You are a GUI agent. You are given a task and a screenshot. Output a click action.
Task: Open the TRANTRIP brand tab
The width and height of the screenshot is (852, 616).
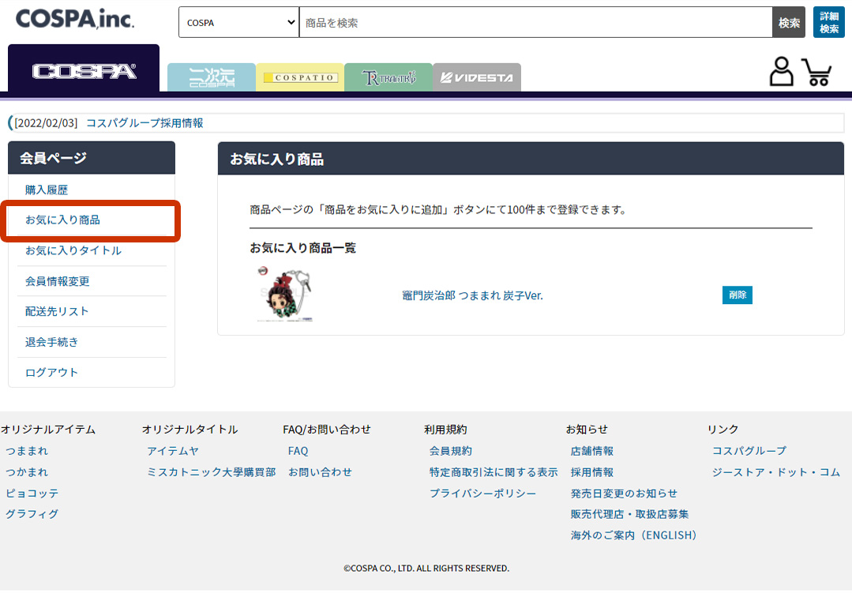coord(388,77)
